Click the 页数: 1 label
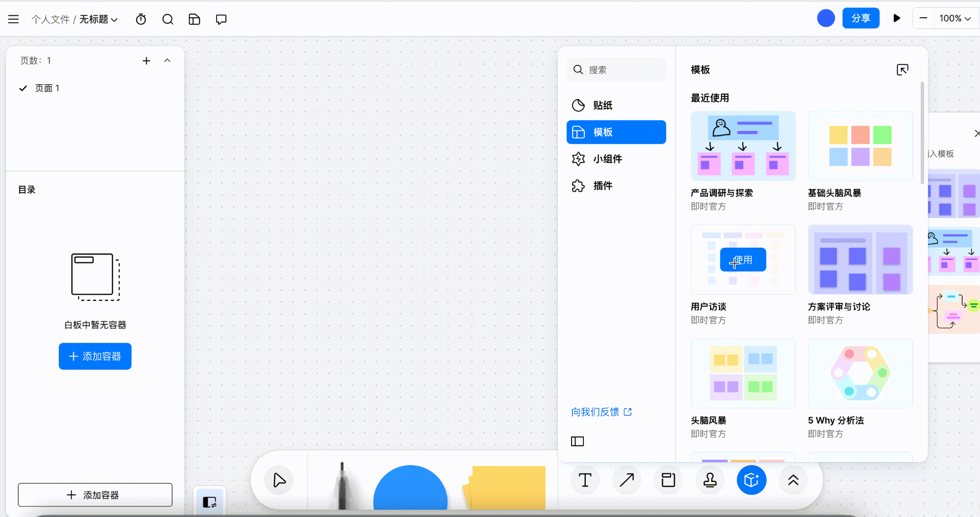The width and height of the screenshot is (980, 517). pos(36,60)
